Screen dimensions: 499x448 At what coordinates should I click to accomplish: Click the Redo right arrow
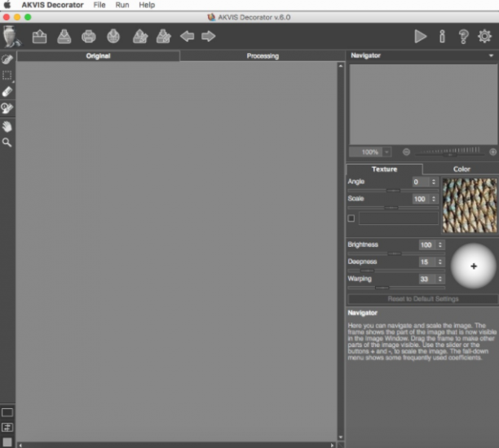click(209, 36)
